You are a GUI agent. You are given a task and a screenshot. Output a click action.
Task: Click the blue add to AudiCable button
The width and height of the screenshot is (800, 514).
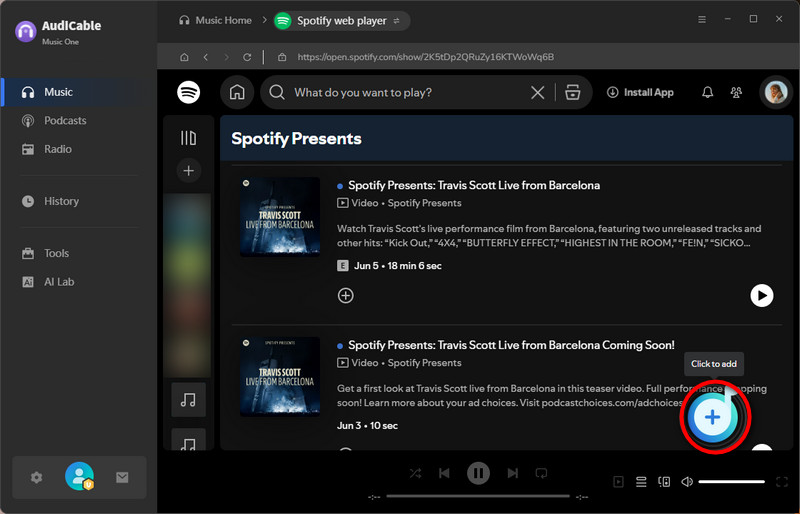713,417
